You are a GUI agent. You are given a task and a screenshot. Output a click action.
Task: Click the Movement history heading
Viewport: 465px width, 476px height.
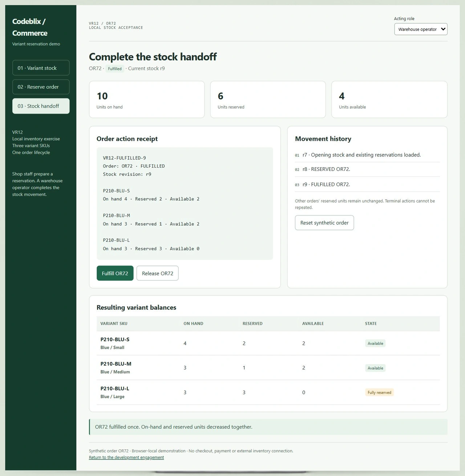click(x=323, y=139)
